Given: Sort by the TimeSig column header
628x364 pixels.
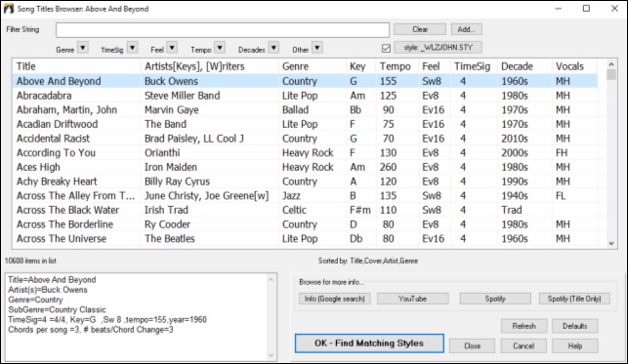Looking at the screenshot, I should tap(474, 66).
